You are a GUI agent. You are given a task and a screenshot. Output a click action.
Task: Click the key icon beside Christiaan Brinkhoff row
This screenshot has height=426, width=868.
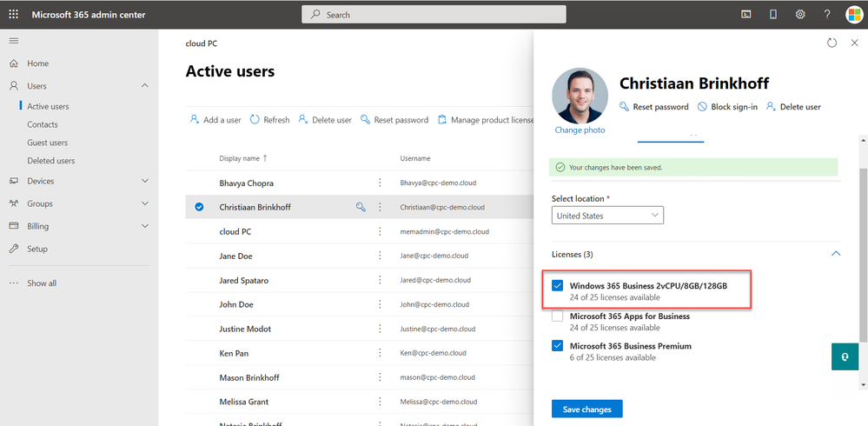point(361,208)
